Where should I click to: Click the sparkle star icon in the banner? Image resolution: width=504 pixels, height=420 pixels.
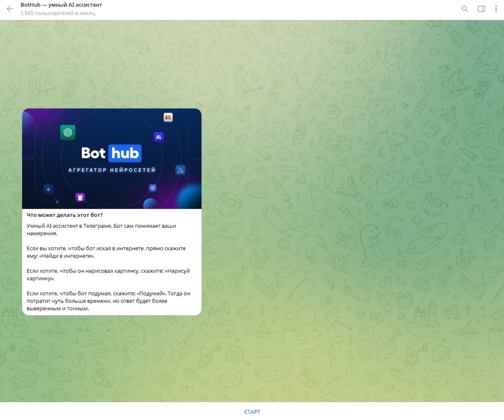[49, 189]
